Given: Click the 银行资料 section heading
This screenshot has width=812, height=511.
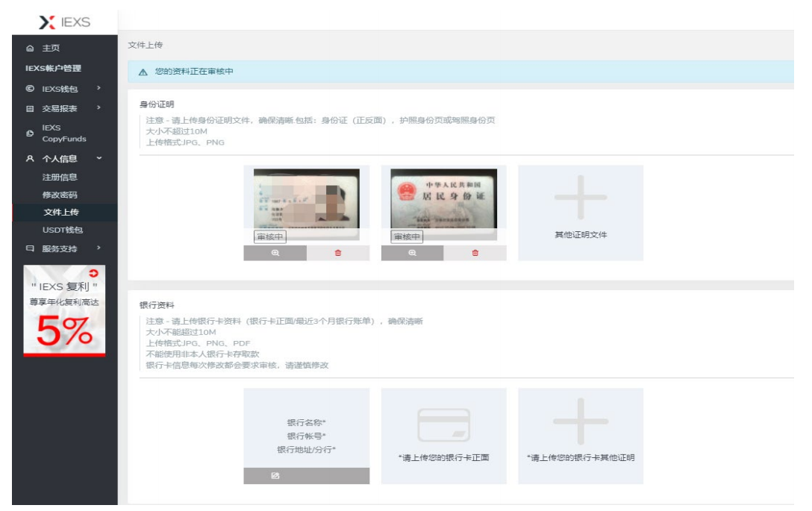Looking at the screenshot, I should click(x=157, y=305).
